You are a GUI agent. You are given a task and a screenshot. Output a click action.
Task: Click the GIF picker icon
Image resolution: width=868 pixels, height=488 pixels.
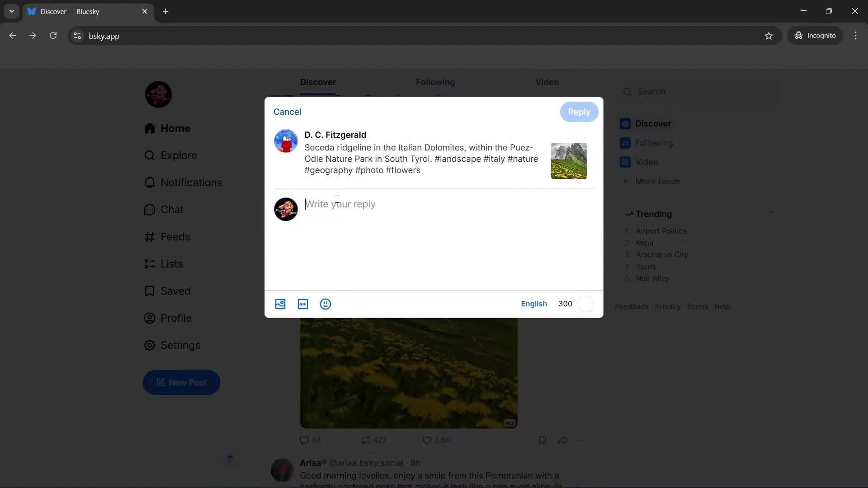tap(302, 304)
